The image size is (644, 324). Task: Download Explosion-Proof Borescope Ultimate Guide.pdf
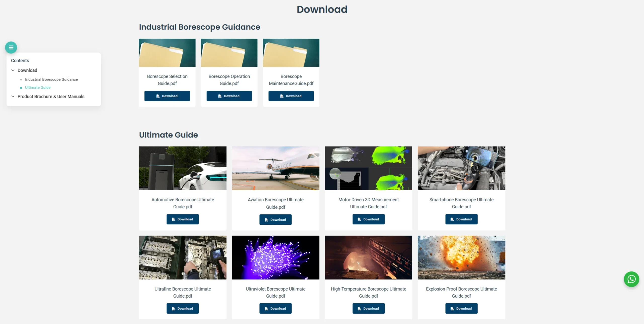coord(461,308)
